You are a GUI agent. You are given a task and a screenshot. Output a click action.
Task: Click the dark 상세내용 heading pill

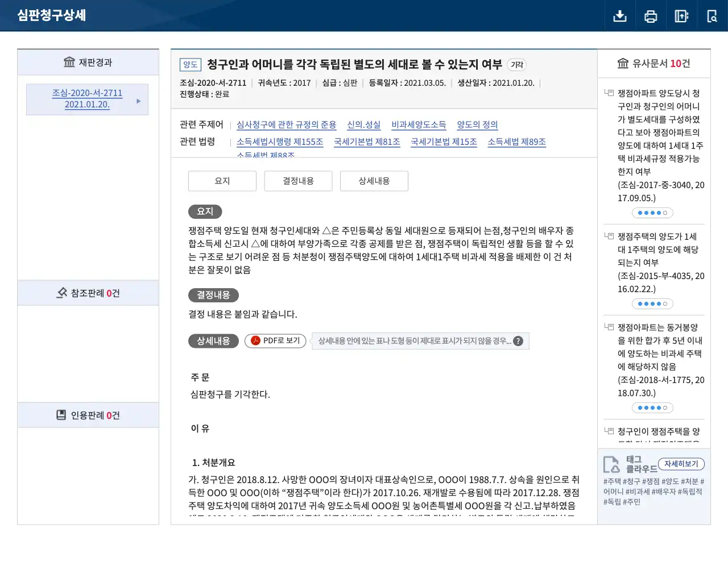pos(213,341)
